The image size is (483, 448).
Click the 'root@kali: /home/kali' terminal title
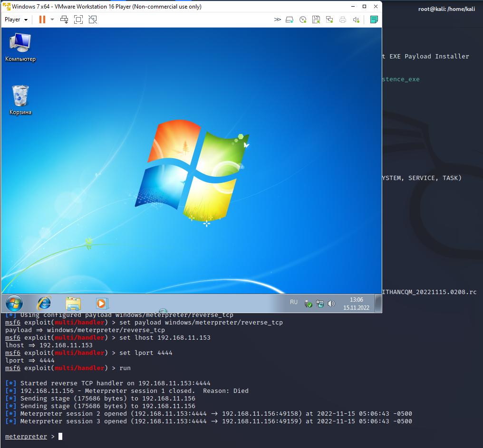(x=446, y=9)
